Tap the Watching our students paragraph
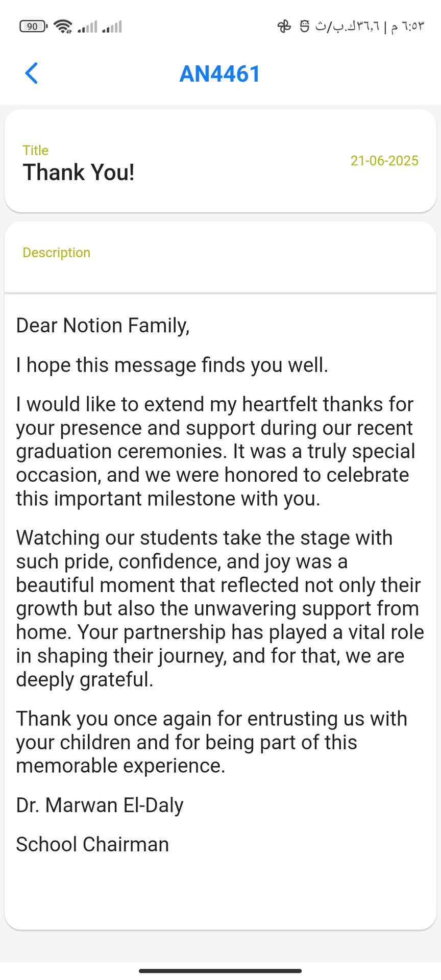 click(x=220, y=608)
